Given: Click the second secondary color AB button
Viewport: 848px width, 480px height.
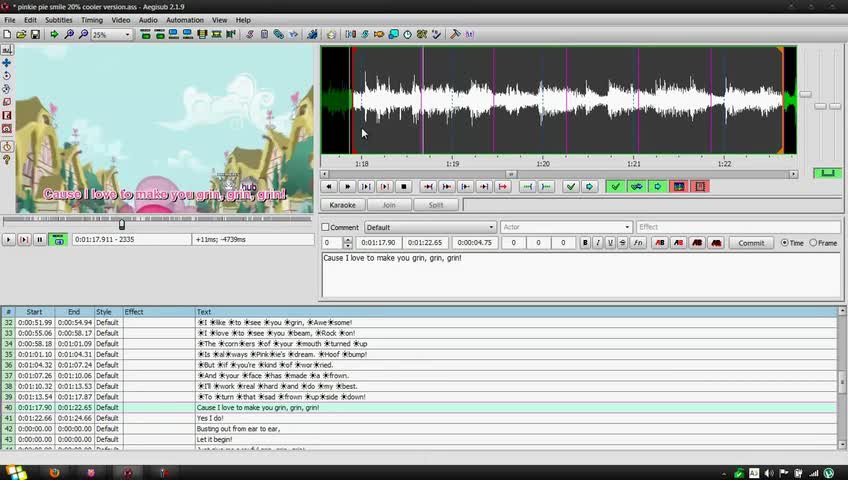Looking at the screenshot, I should (678, 243).
